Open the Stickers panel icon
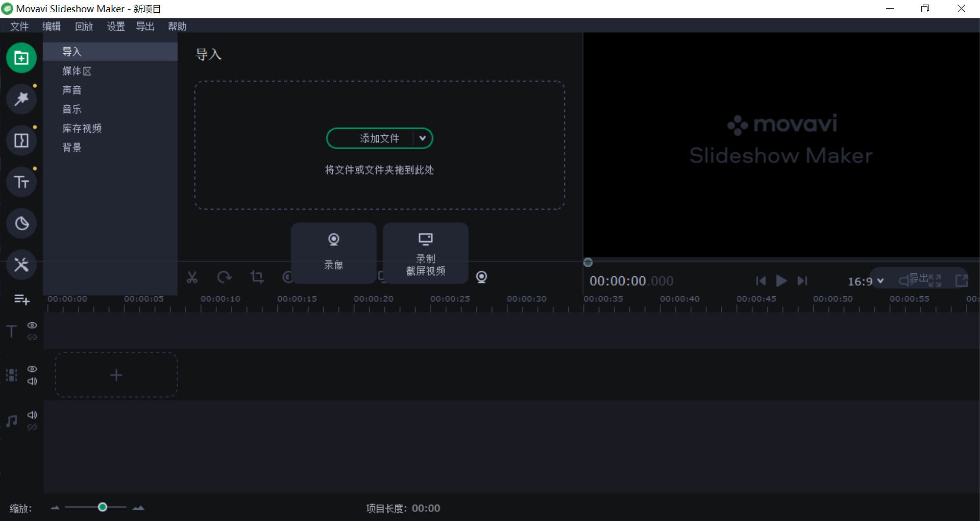Screen dimensions: 980x521 click(x=21, y=223)
